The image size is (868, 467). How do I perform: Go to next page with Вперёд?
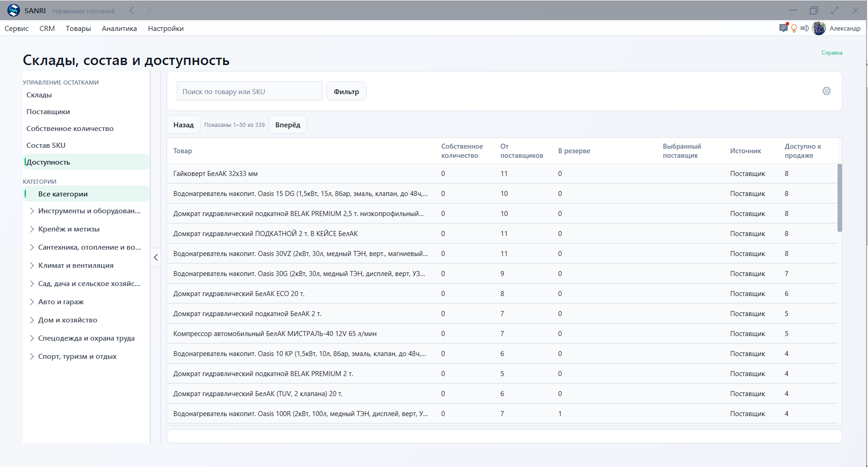[288, 125]
